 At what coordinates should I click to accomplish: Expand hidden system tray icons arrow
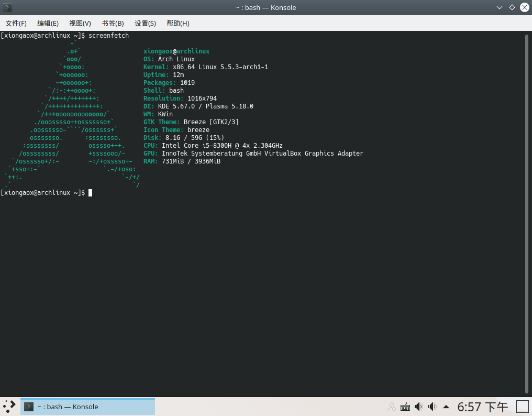(x=446, y=407)
